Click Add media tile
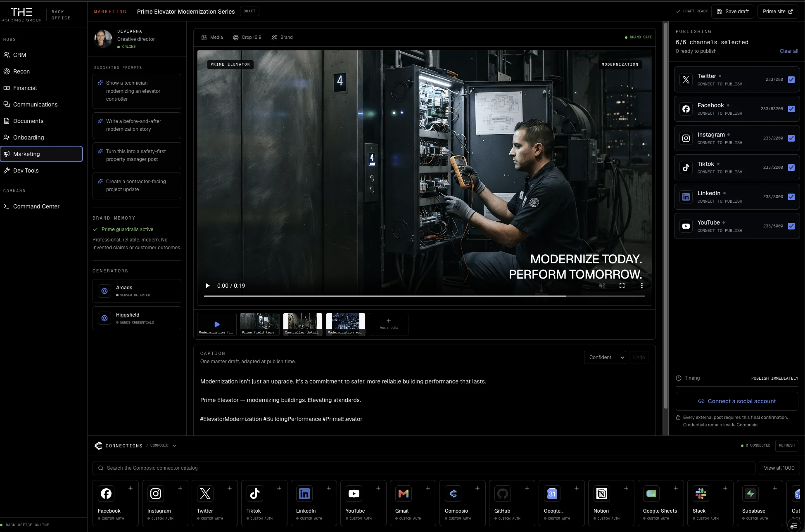The height and width of the screenshot is (532, 805). 389,324
